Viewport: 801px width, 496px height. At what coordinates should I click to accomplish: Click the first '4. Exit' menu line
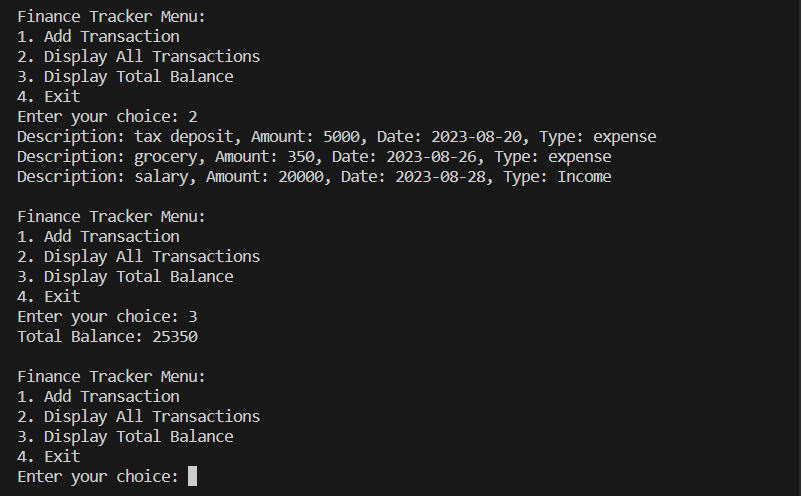click(49, 97)
